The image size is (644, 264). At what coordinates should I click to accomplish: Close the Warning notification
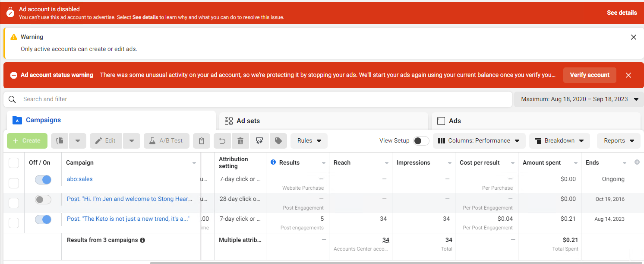click(634, 37)
